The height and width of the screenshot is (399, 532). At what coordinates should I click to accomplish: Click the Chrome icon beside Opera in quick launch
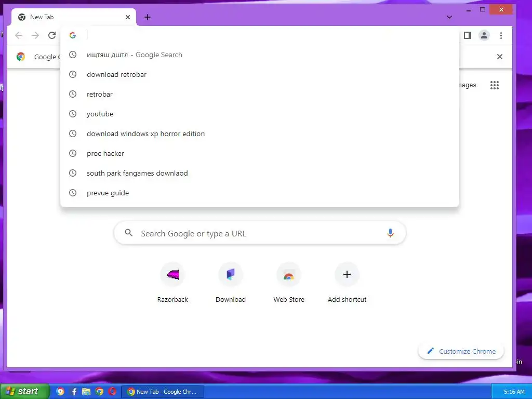click(99, 392)
